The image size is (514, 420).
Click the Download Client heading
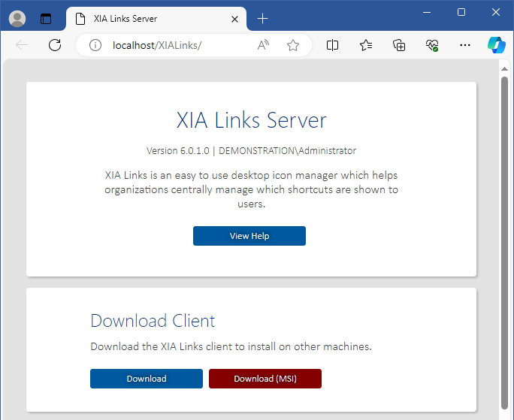coord(153,321)
